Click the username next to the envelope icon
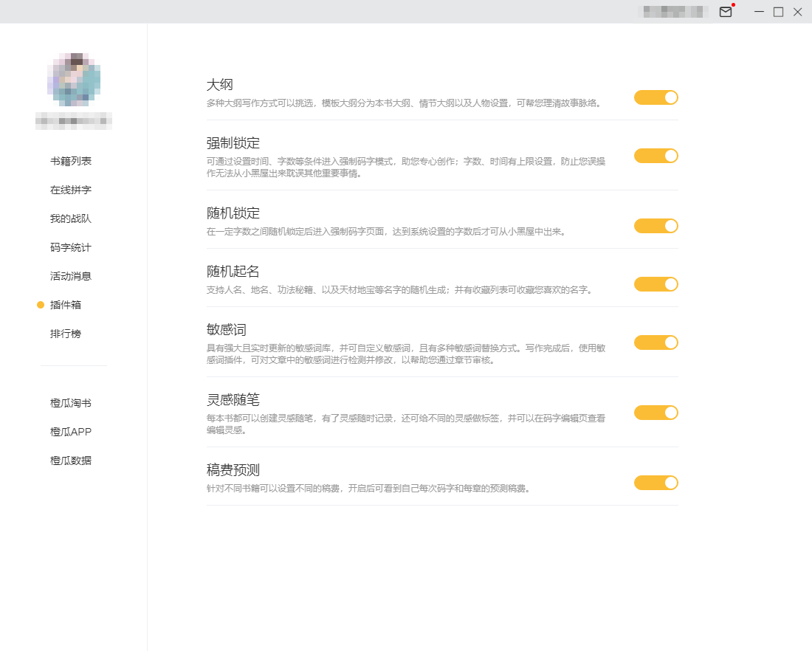 click(672, 12)
